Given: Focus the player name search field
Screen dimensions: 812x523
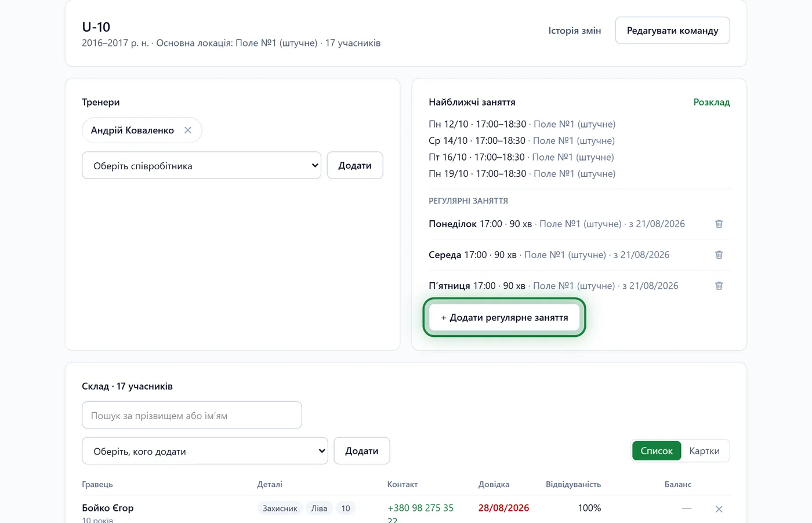Looking at the screenshot, I should 192,415.
